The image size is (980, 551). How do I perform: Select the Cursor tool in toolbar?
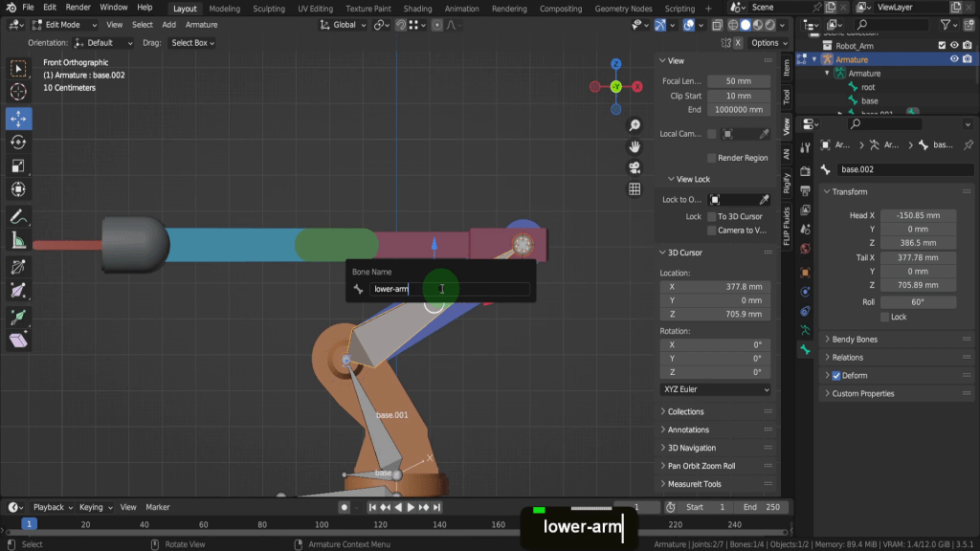pyautogui.click(x=18, y=93)
